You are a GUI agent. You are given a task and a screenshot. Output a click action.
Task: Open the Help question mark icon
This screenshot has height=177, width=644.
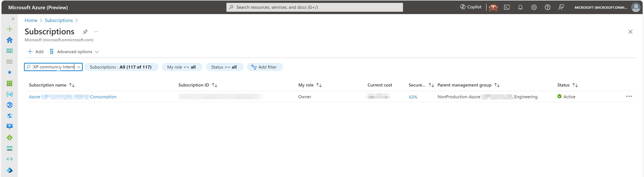click(x=548, y=7)
